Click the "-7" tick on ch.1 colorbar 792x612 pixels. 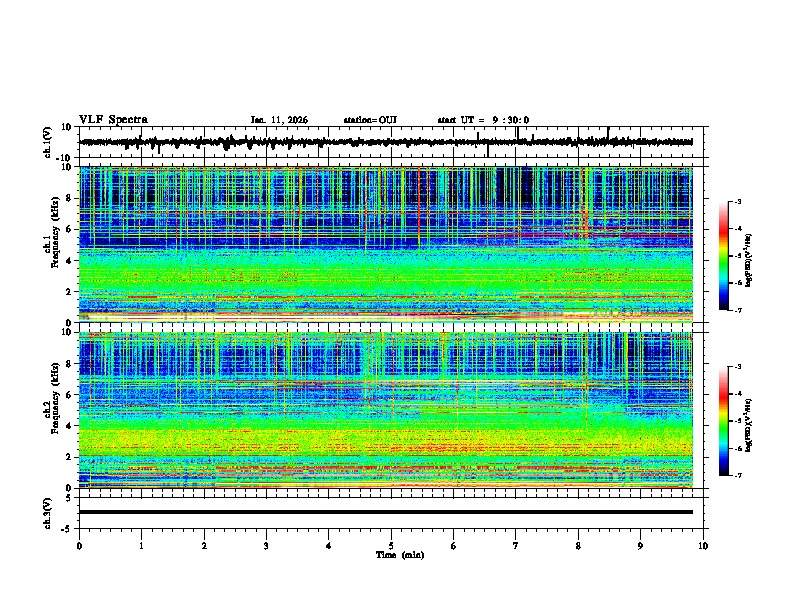pos(737,310)
